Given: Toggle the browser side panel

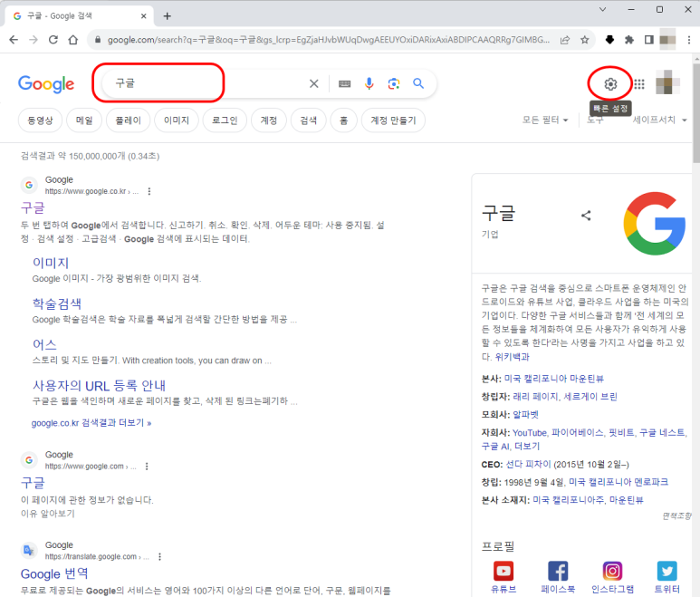Looking at the screenshot, I should click(649, 40).
